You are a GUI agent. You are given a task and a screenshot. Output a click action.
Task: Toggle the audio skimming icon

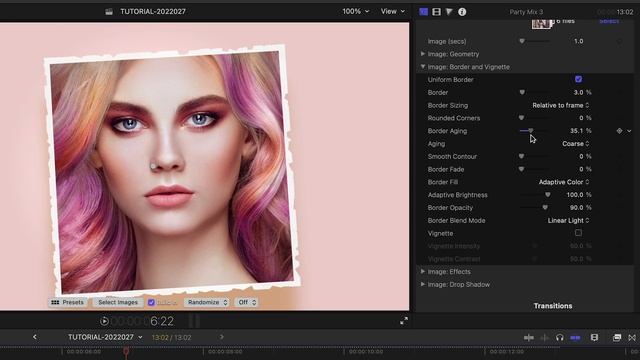pos(544,338)
